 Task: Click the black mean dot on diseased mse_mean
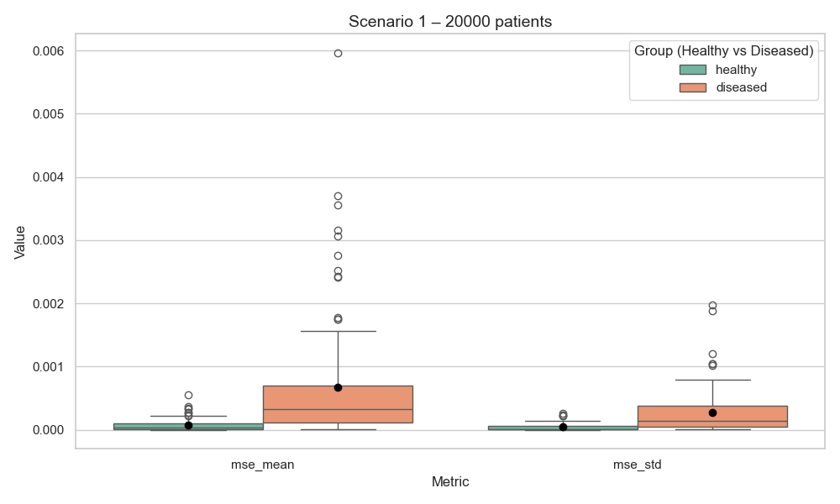[x=338, y=387]
